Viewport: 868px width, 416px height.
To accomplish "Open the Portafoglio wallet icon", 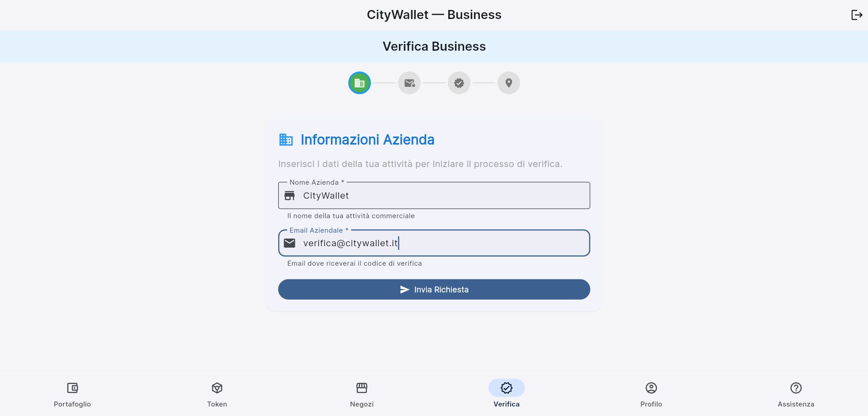I will (72, 388).
